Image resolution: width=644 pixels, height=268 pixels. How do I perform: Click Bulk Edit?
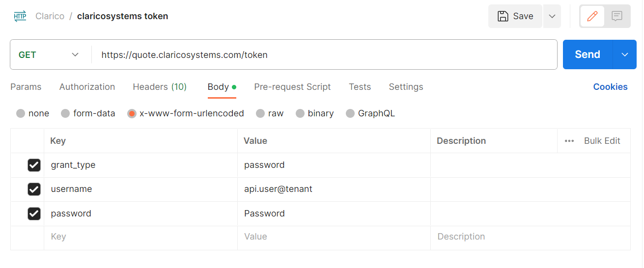(602, 141)
